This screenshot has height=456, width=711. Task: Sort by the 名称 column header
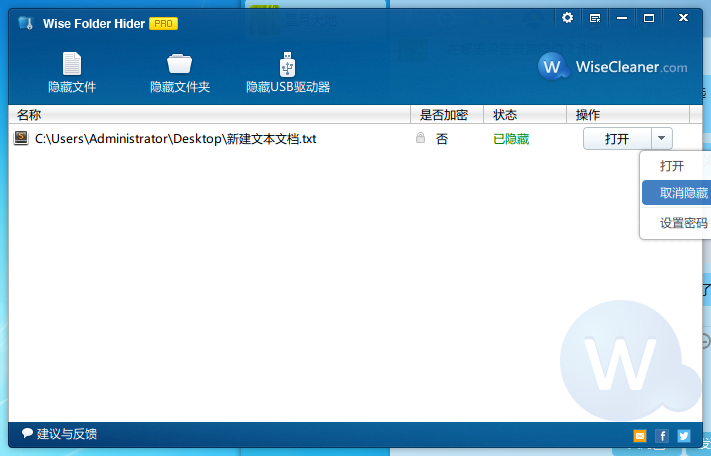[209, 115]
